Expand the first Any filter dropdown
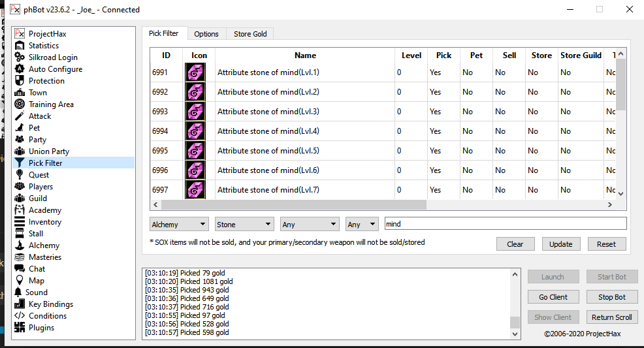This screenshot has width=644, height=348. [310, 224]
